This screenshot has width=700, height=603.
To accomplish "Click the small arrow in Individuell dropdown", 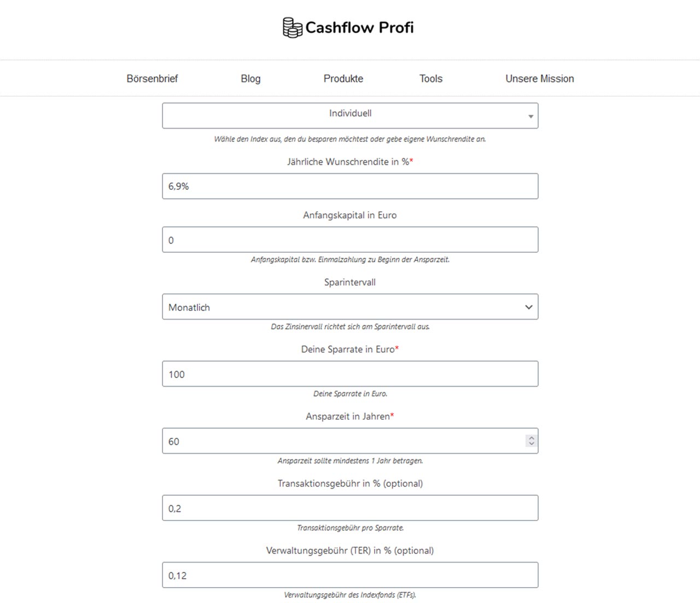I will click(x=530, y=117).
